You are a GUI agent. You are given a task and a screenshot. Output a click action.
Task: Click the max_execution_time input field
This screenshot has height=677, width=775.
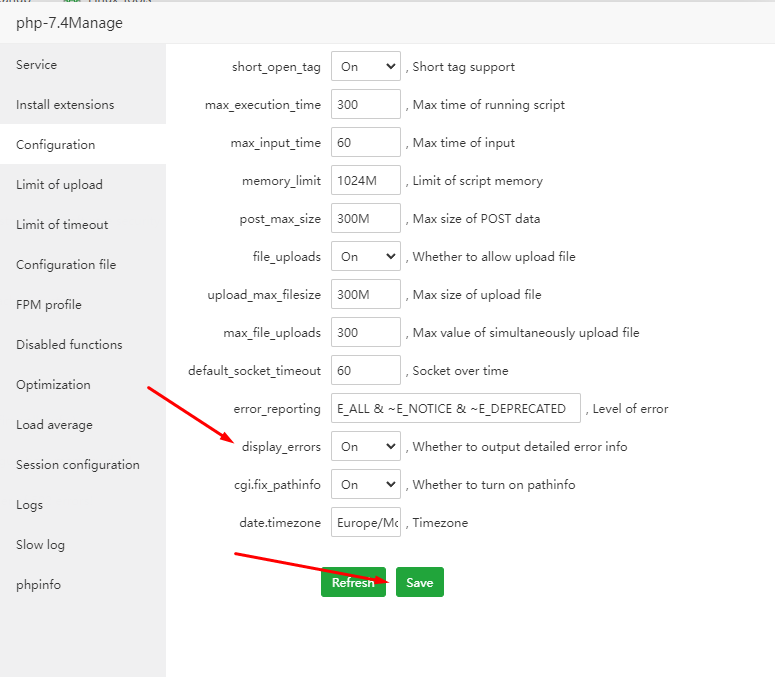pyautogui.click(x=365, y=105)
